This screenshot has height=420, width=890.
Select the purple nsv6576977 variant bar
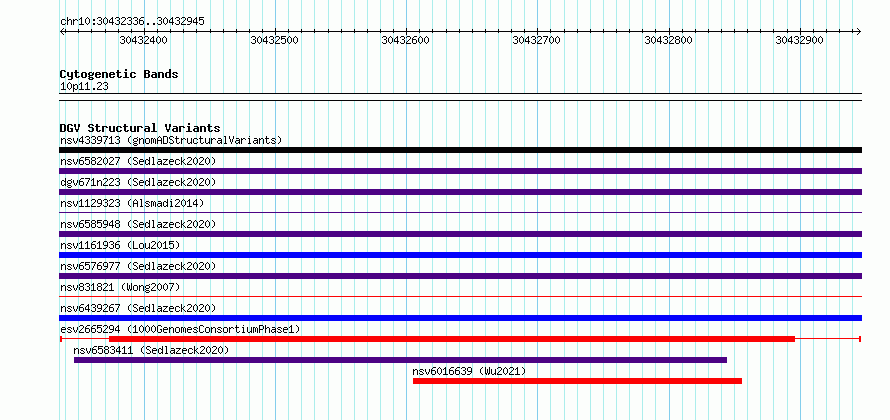click(460, 276)
